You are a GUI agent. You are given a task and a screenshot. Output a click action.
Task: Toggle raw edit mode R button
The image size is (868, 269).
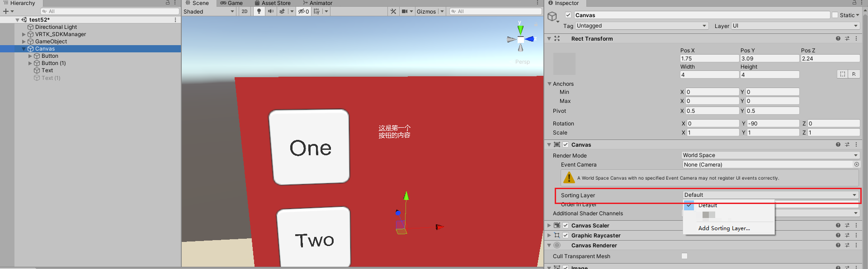coord(854,74)
